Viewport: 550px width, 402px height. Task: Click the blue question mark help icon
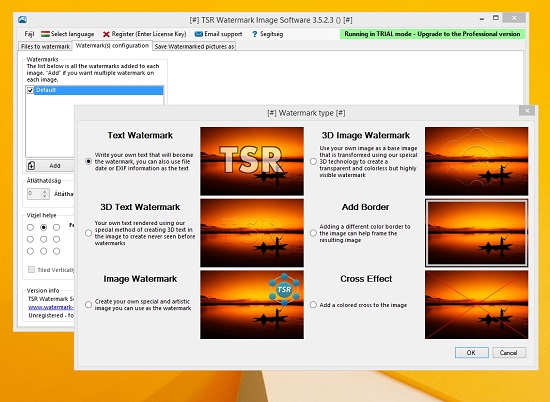coord(254,34)
